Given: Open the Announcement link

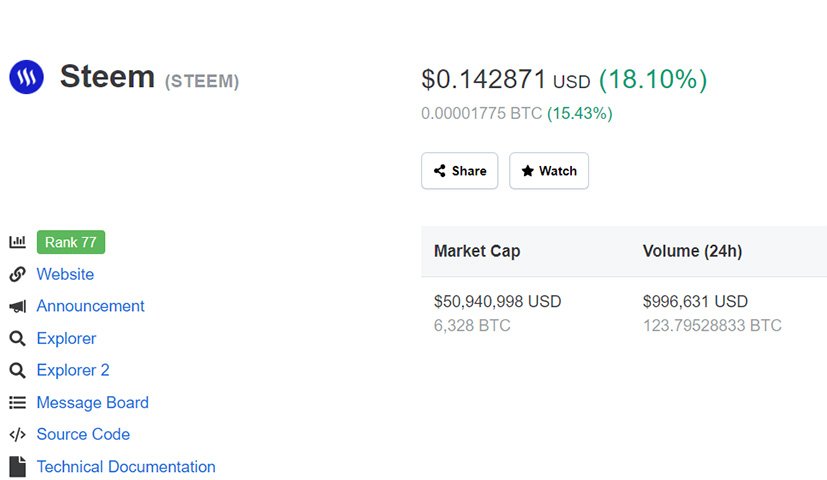Looking at the screenshot, I should point(90,306).
